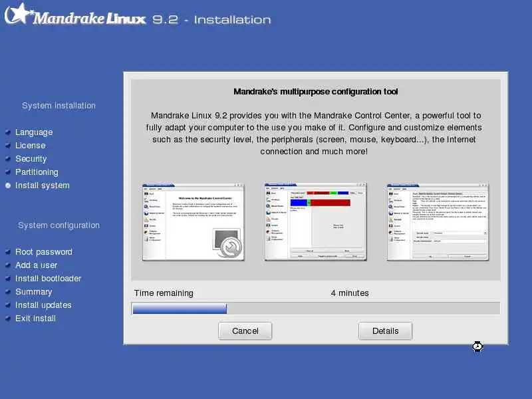Select the Security step
This screenshot has width=532, height=399.
[x=31, y=159]
